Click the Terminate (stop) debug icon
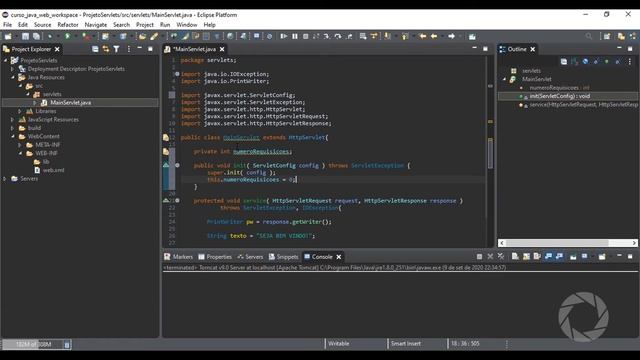The height and width of the screenshot is (360, 640). point(305,36)
